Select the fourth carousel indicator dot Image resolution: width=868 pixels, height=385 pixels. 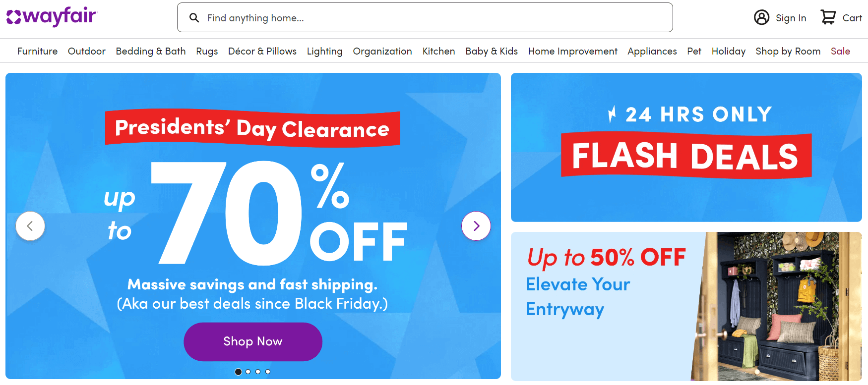click(x=268, y=371)
